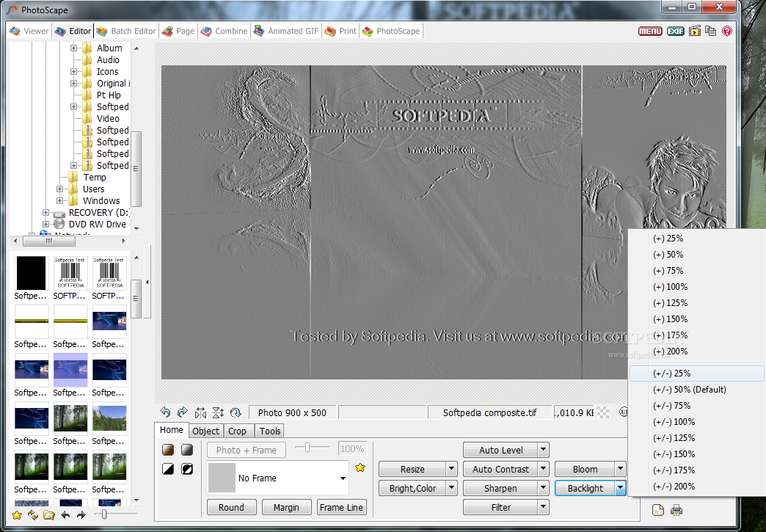Flip the photo vertically
The height and width of the screenshot is (532, 766).
(218, 413)
